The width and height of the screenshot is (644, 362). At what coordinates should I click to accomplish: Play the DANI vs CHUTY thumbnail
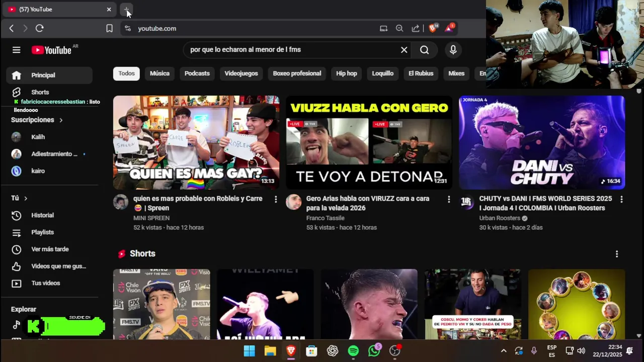[x=542, y=142]
